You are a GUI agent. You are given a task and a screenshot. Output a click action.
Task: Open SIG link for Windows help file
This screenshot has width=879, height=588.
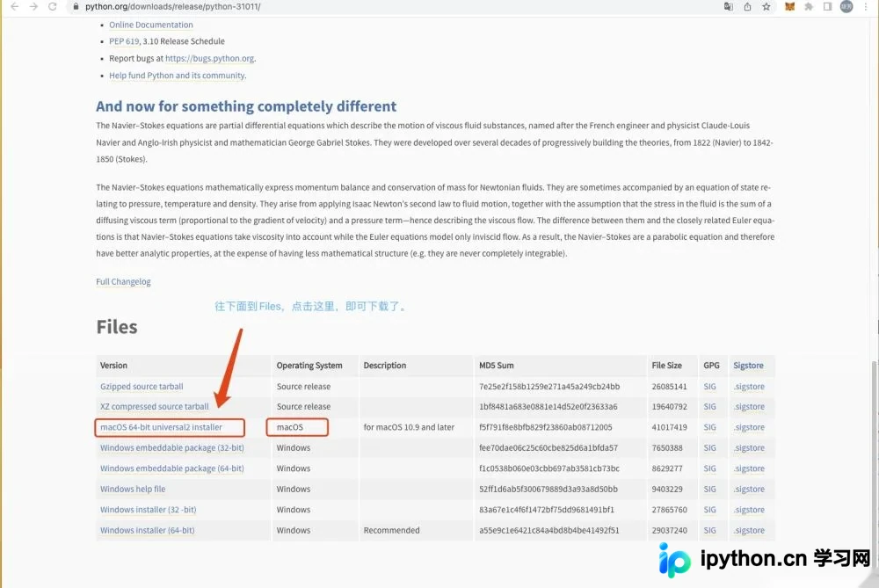pos(709,489)
